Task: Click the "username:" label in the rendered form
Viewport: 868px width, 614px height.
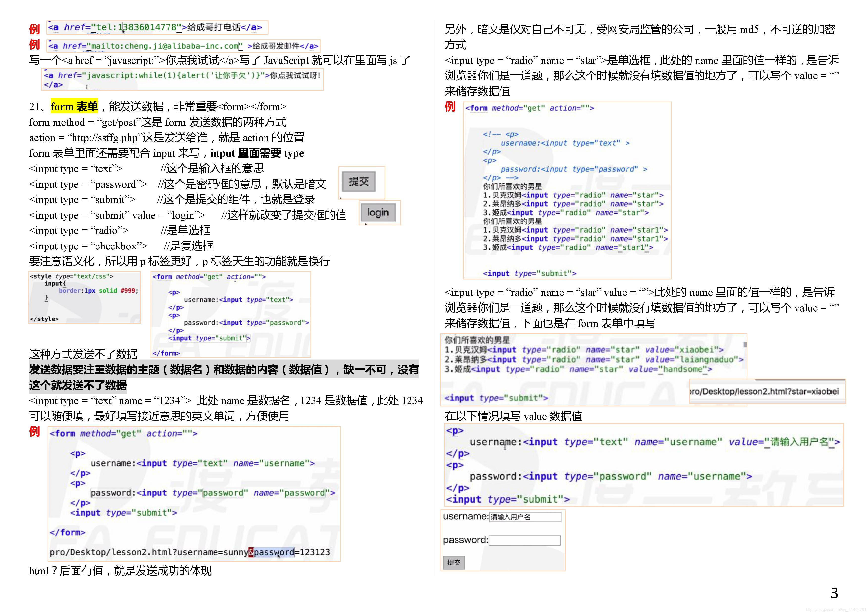Action: click(466, 516)
